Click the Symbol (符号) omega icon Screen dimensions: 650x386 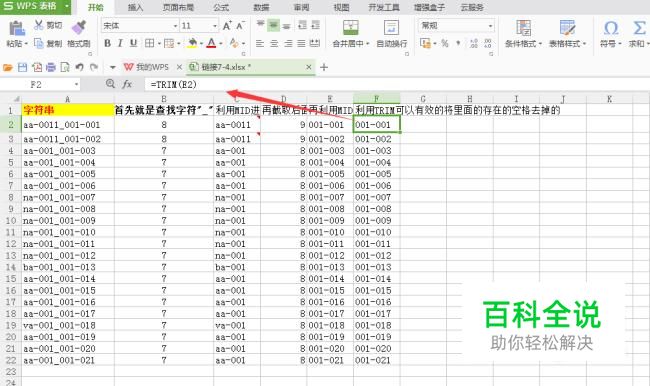point(611,28)
